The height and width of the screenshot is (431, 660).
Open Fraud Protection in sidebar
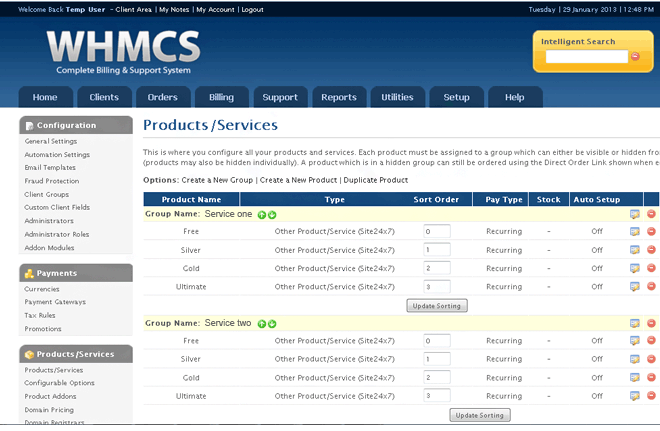tap(52, 181)
